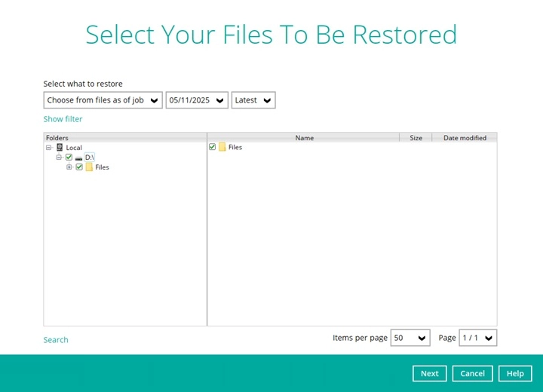This screenshot has height=392, width=543.
Task: Click the Help button
Action: click(x=515, y=373)
